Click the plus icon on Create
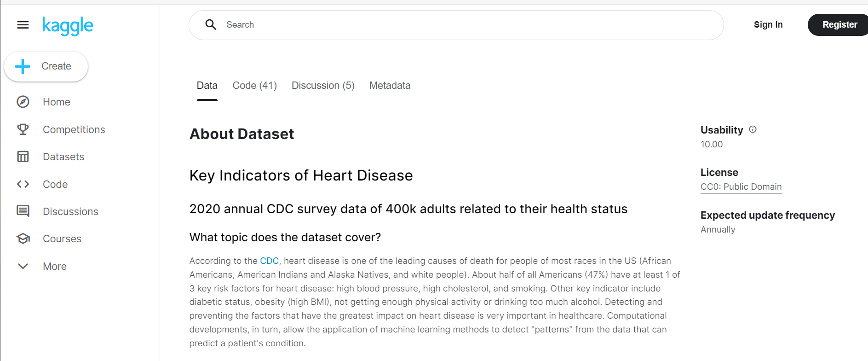868x361 pixels. [23, 66]
